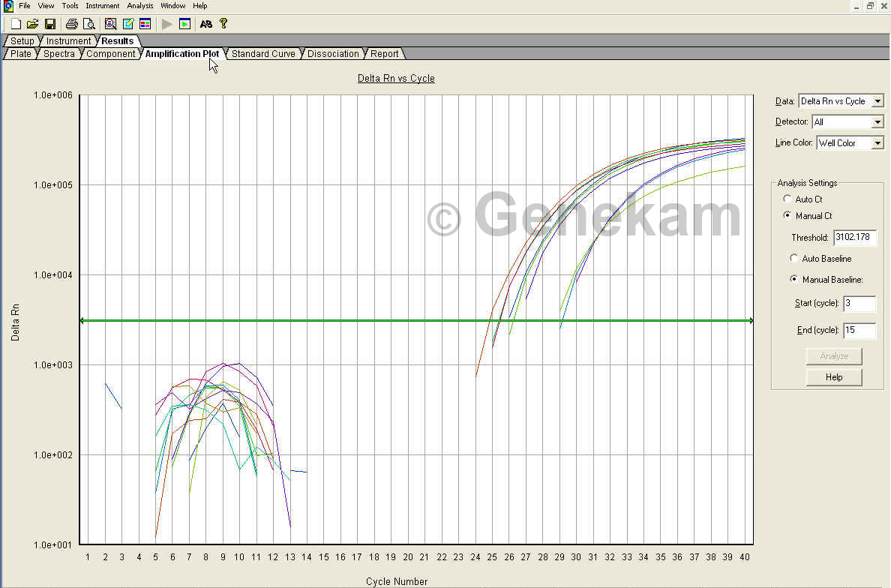
Task: Click the green arrow window toolbar icon
Action: 184,24
